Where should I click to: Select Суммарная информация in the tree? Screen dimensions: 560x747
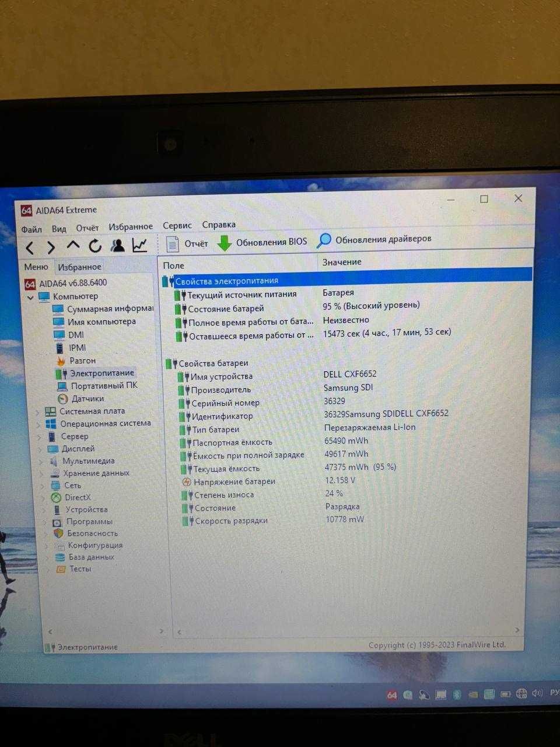[x=103, y=309]
